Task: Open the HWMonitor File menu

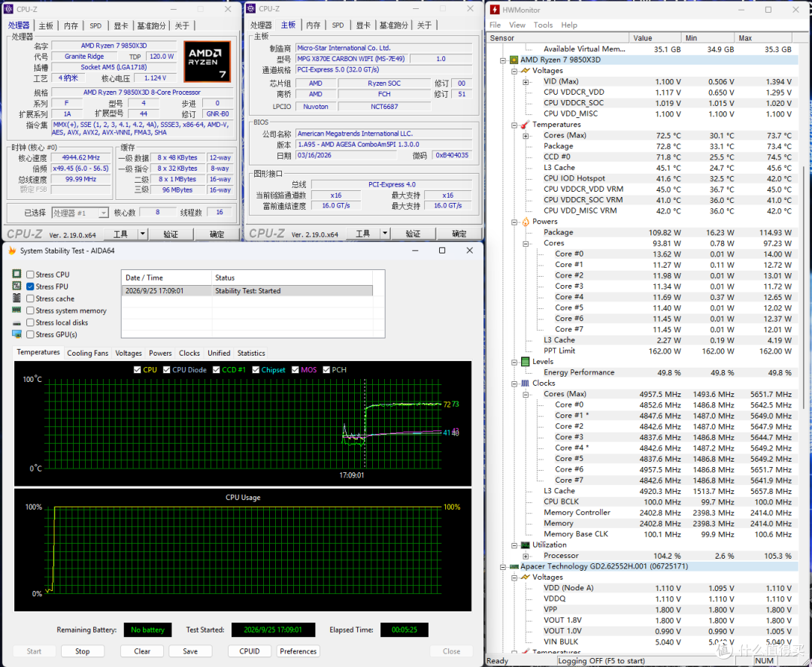Action: coord(495,25)
